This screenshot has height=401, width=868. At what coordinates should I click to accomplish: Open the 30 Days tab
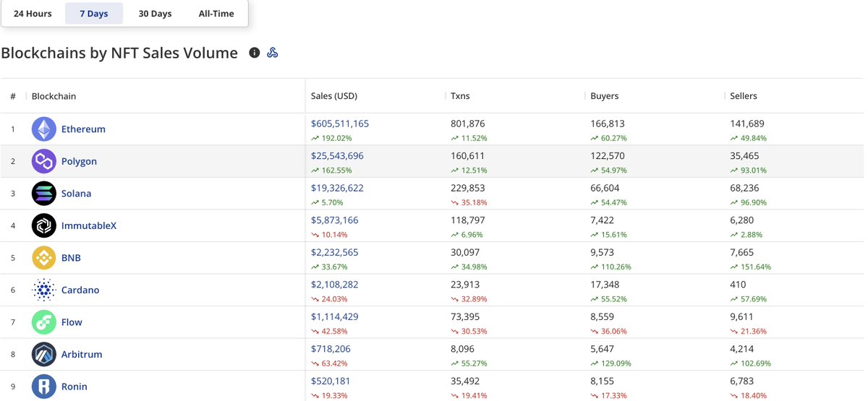[x=155, y=14]
